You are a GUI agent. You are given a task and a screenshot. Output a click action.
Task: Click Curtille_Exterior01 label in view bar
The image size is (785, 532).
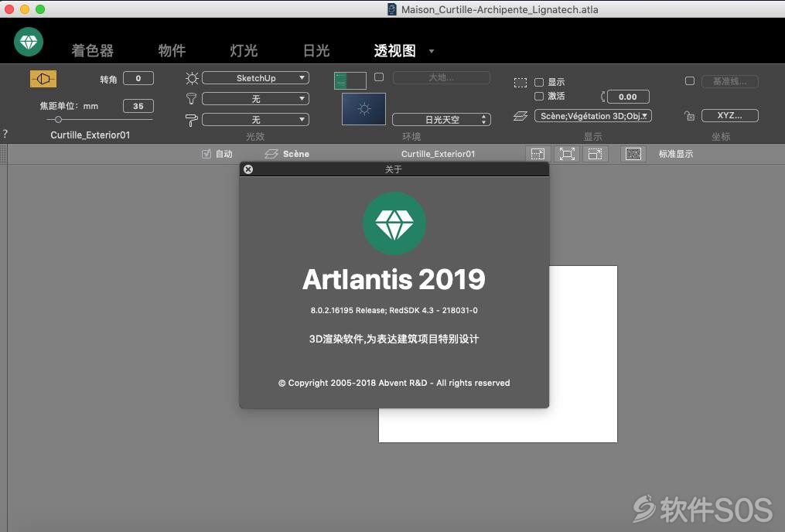(x=438, y=154)
